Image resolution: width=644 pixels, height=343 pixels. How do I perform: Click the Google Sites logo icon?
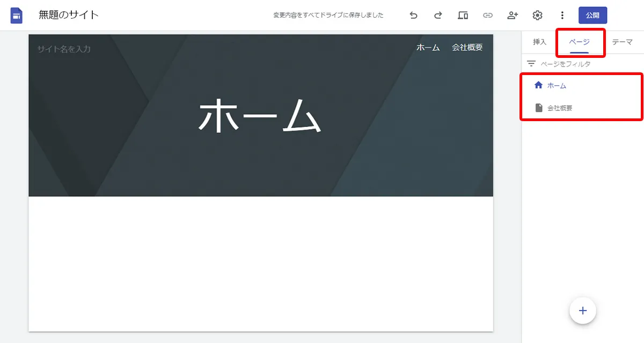pyautogui.click(x=17, y=16)
